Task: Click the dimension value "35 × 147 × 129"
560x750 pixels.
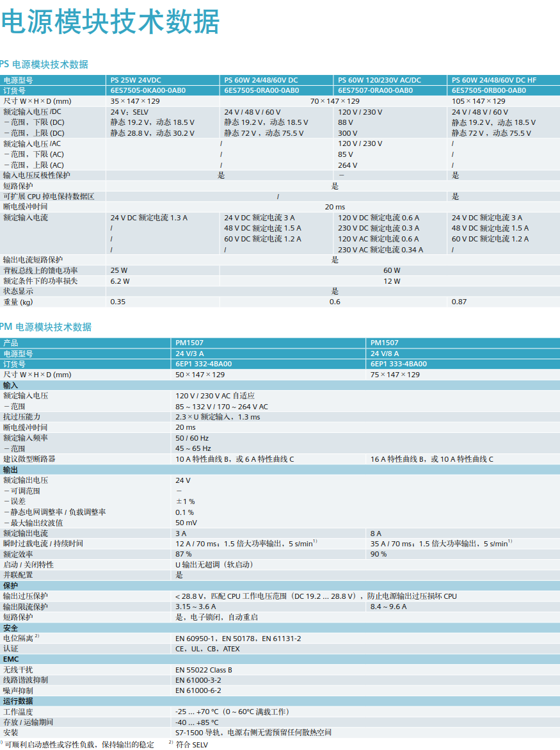Action: coord(135,101)
